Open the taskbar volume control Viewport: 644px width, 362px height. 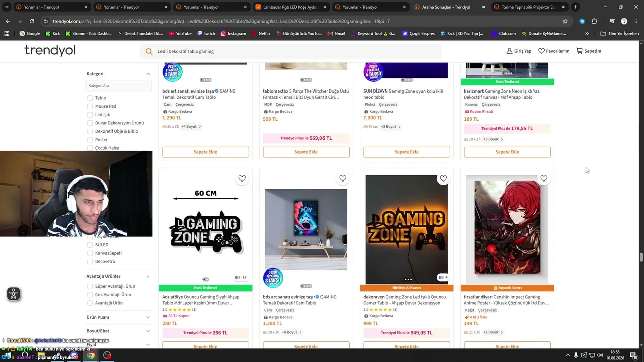click(600, 355)
